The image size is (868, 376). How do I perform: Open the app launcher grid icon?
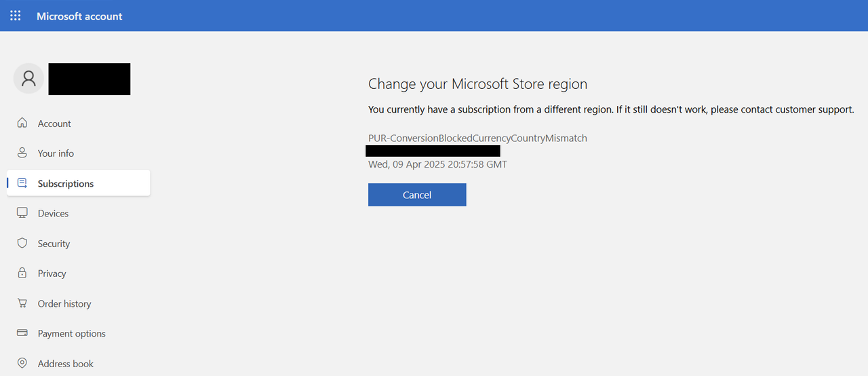point(16,16)
